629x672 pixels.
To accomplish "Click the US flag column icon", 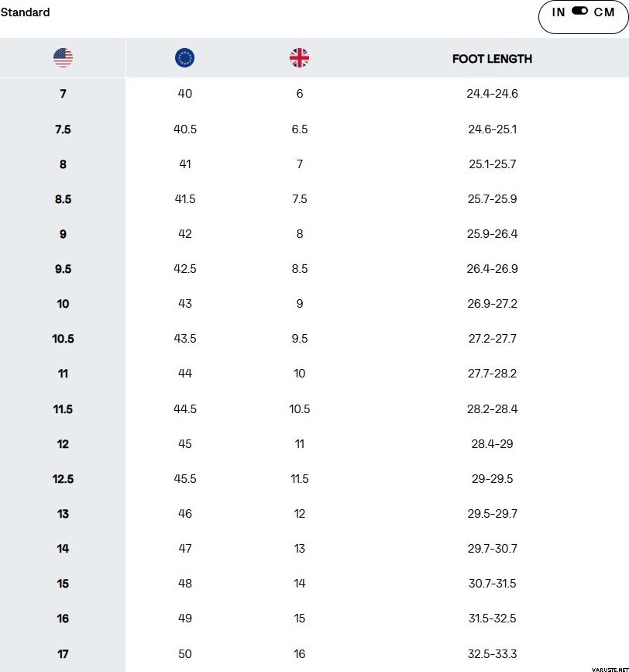I will click(x=63, y=57).
